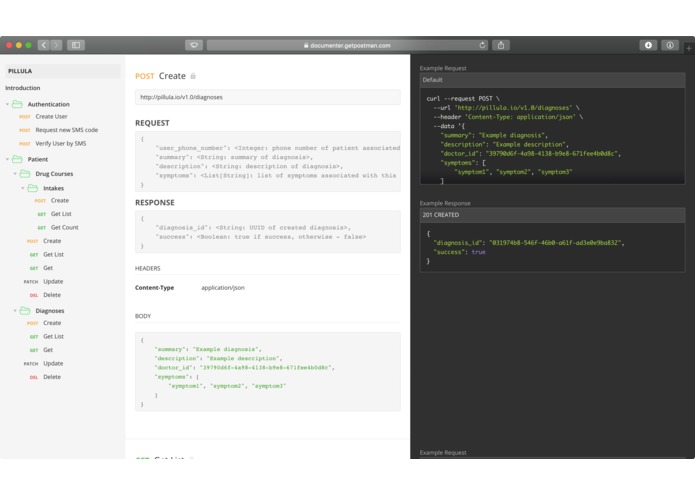Open Delete under Drug Courses
Image resolution: width=695 pixels, height=494 pixels.
pyautogui.click(x=52, y=295)
